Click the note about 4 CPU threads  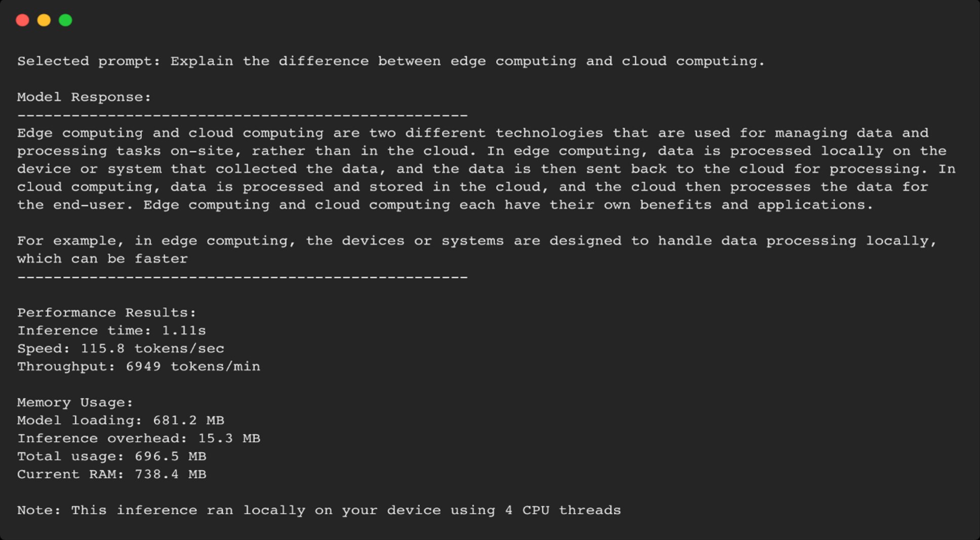coord(319,510)
